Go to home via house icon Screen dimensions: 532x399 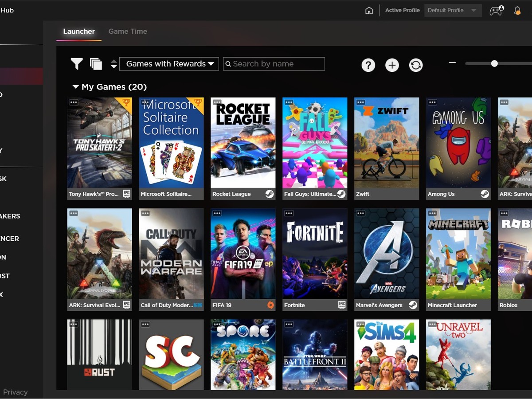(x=369, y=11)
